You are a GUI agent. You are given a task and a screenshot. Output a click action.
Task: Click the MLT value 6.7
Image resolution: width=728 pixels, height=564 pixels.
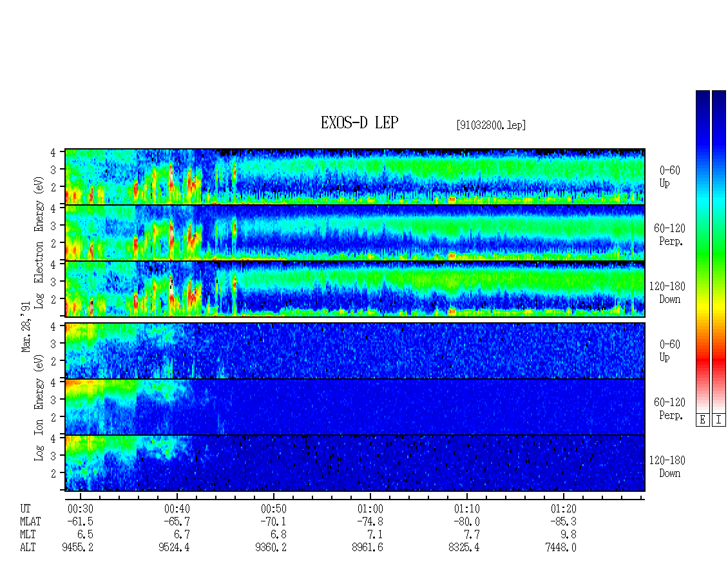(x=182, y=535)
